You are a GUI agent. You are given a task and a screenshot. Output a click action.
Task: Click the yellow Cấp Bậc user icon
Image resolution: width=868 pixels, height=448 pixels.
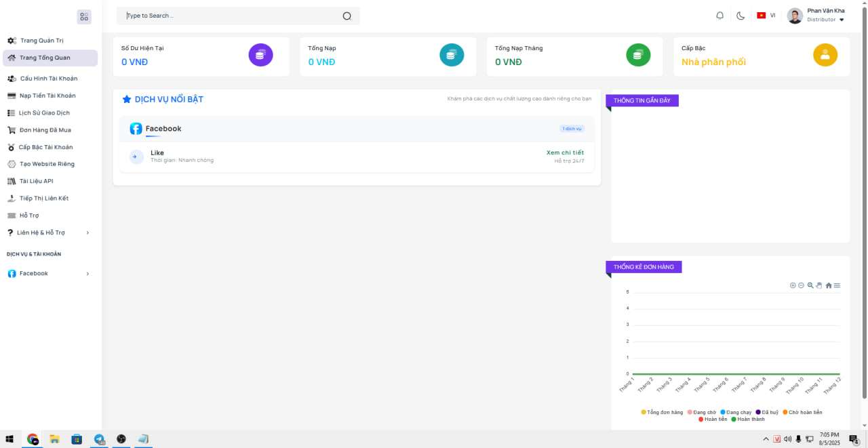(825, 55)
